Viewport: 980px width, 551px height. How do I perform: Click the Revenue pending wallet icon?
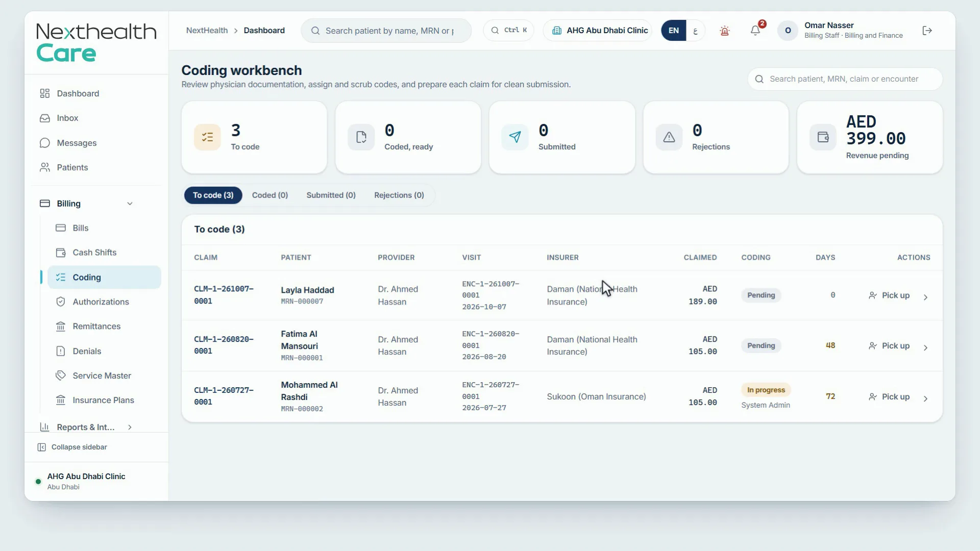pyautogui.click(x=823, y=137)
